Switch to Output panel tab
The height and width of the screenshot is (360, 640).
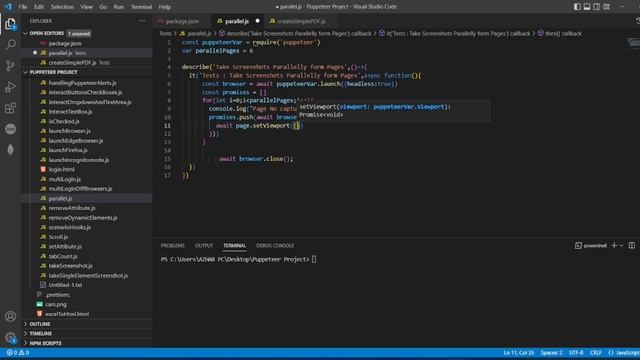[x=204, y=246]
